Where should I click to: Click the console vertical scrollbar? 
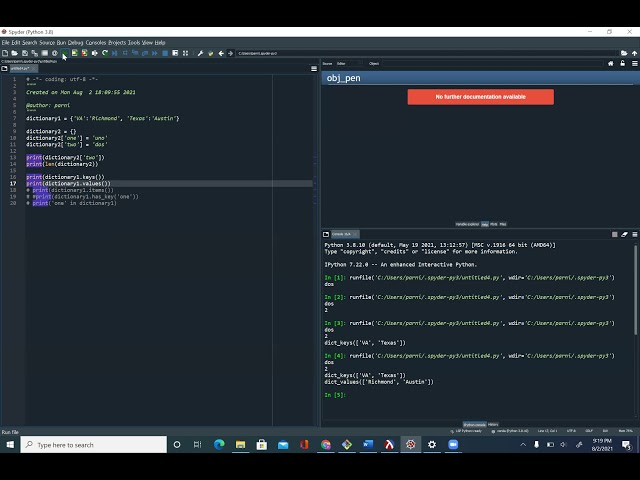635,290
